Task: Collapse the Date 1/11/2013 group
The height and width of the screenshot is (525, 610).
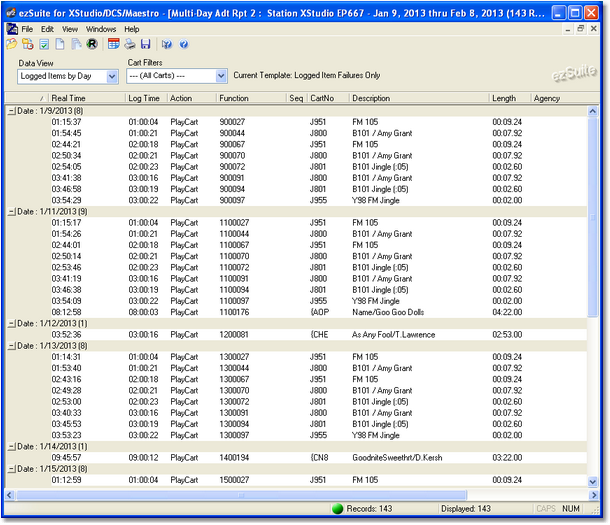Action: (12, 212)
